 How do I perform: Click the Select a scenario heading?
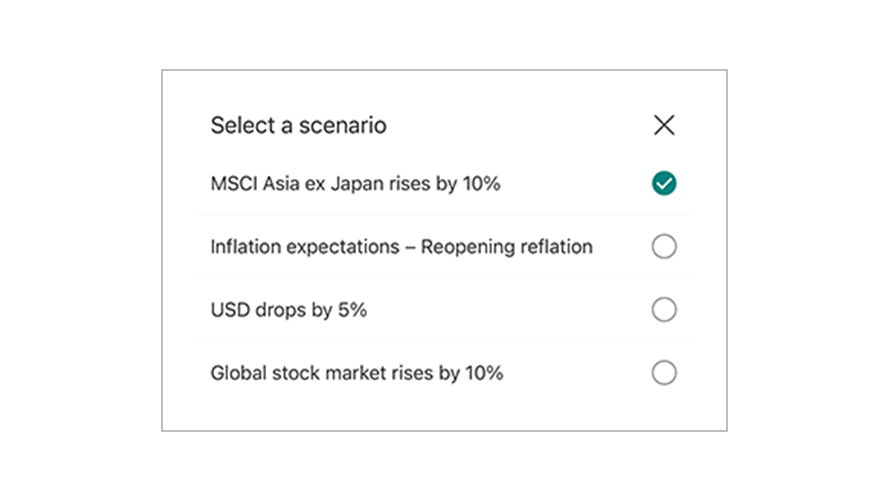coord(298,125)
